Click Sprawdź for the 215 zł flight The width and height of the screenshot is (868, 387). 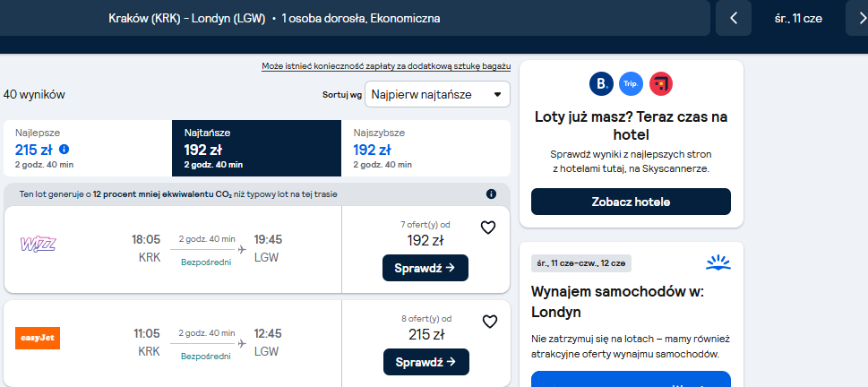[426, 362]
